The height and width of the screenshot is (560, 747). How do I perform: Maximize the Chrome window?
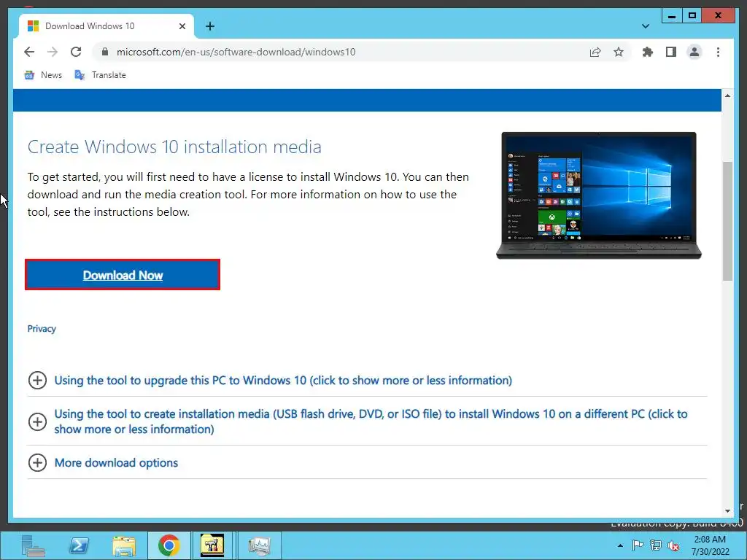point(692,16)
